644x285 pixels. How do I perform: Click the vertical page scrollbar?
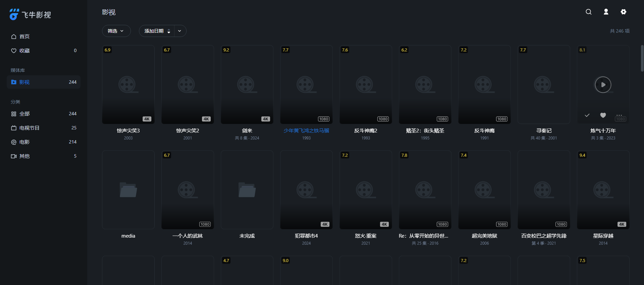(642, 58)
